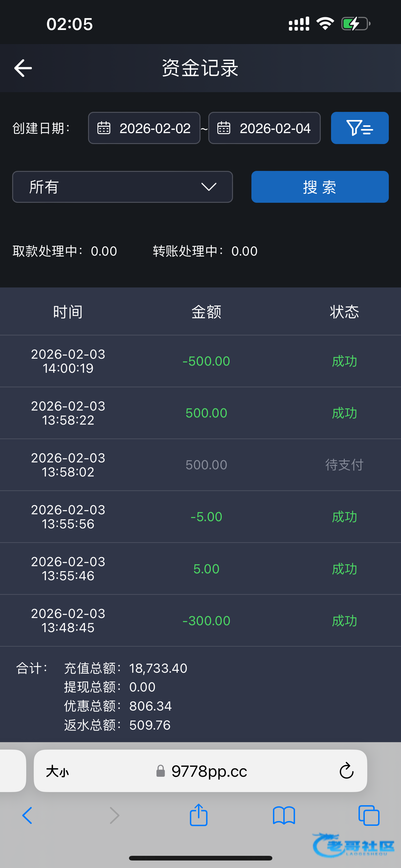Open the filter options button
Image resolution: width=401 pixels, height=868 pixels.
[x=359, y=128]
